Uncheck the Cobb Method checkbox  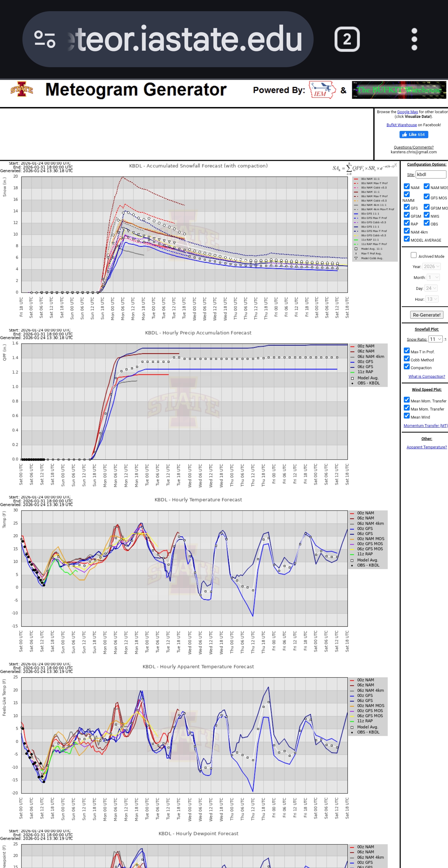407,359
